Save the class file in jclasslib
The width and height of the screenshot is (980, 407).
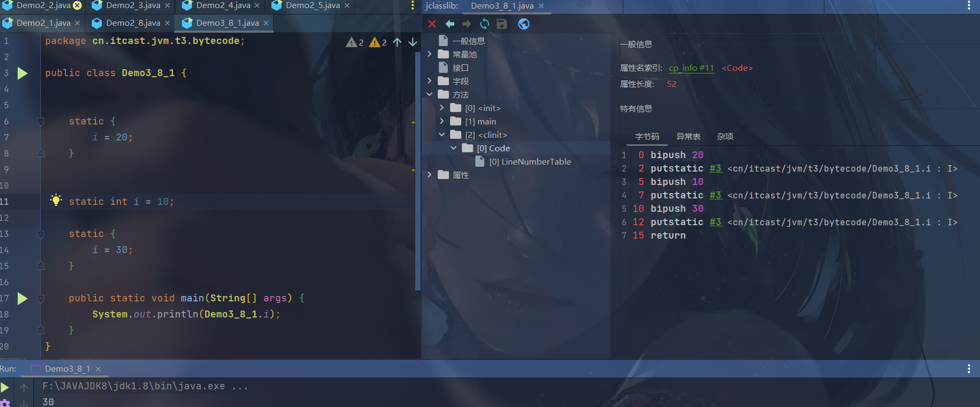click(x=502, y=24)
